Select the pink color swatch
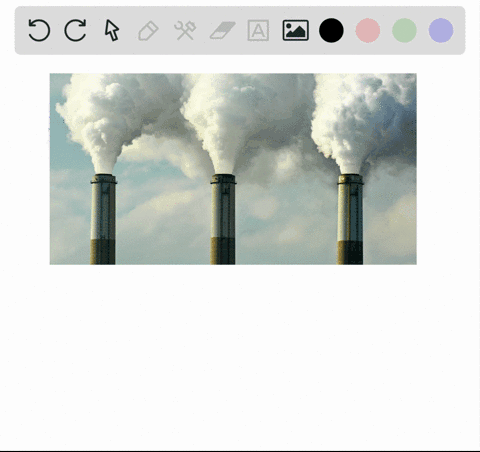The width and height of the screenshot is (480, 452). click(368, 30)
